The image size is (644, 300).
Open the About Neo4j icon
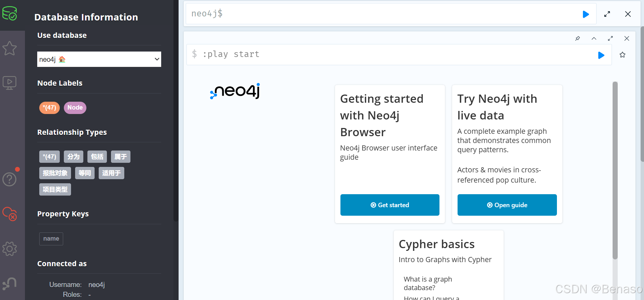10,283
